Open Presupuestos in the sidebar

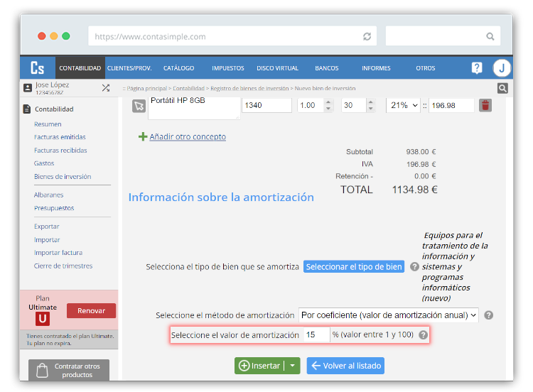54,208
